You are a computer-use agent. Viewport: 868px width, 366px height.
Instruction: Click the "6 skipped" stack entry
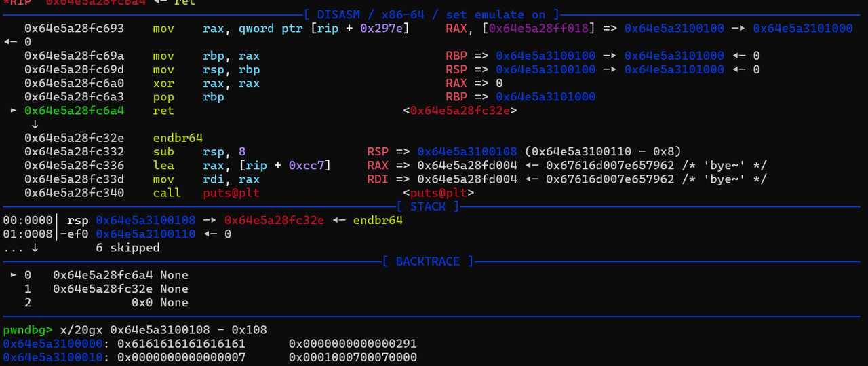(x=127, y=248)
